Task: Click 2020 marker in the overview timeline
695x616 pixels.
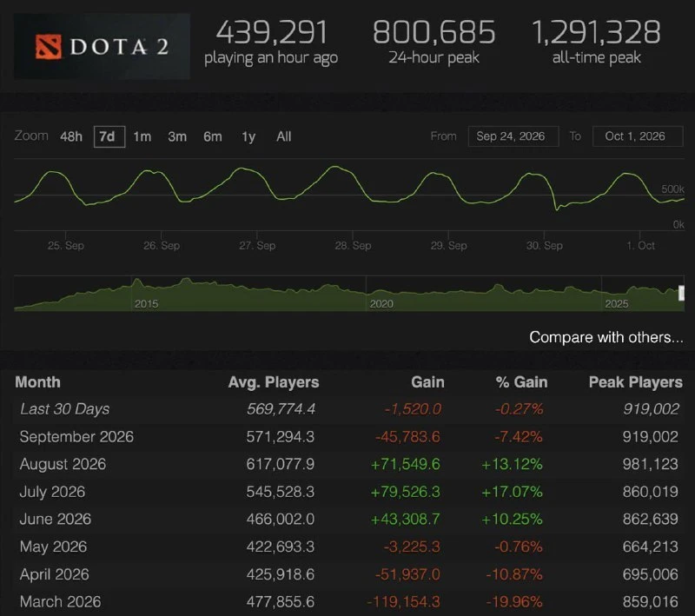Action: coord(381,303)
